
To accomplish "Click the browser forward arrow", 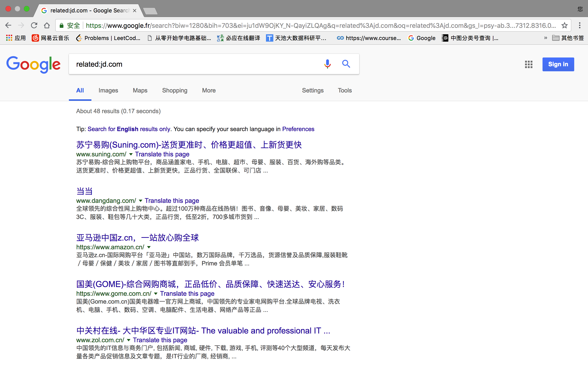I will [x=21, y=25].
